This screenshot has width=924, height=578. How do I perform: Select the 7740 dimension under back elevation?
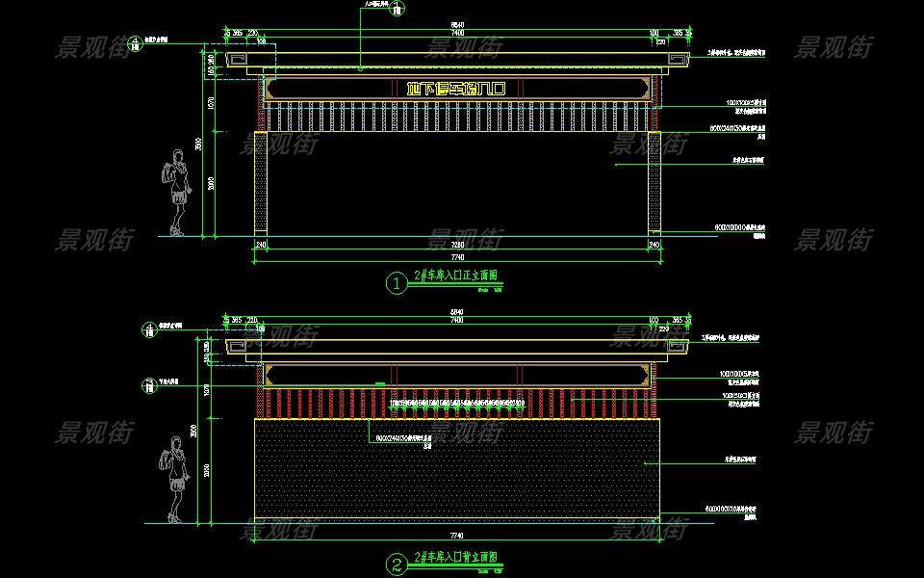pos(457,535)
